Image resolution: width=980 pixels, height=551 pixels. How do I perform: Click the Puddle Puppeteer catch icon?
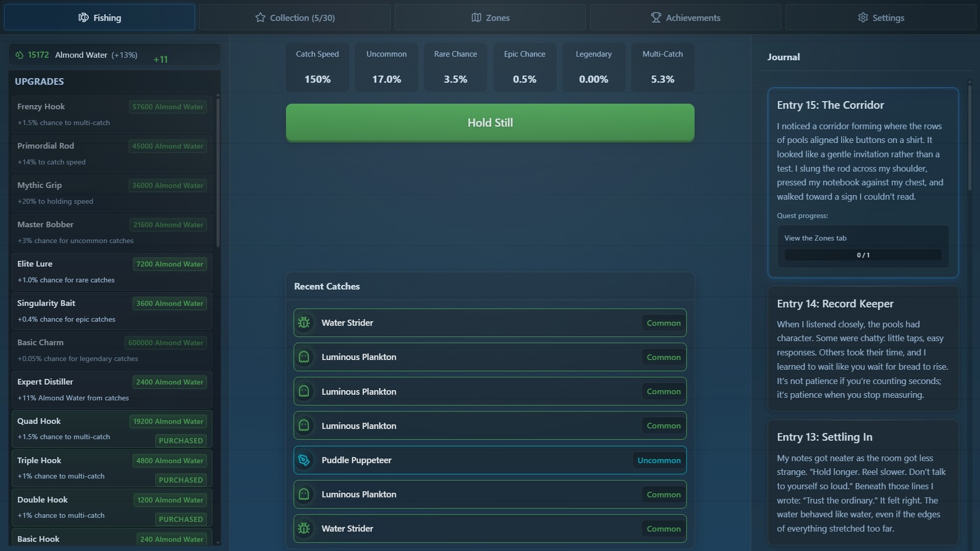click(304, 460)
